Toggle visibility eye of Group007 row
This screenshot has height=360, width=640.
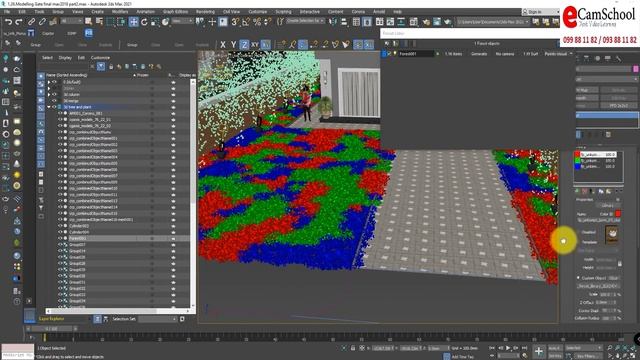[60, 244]
